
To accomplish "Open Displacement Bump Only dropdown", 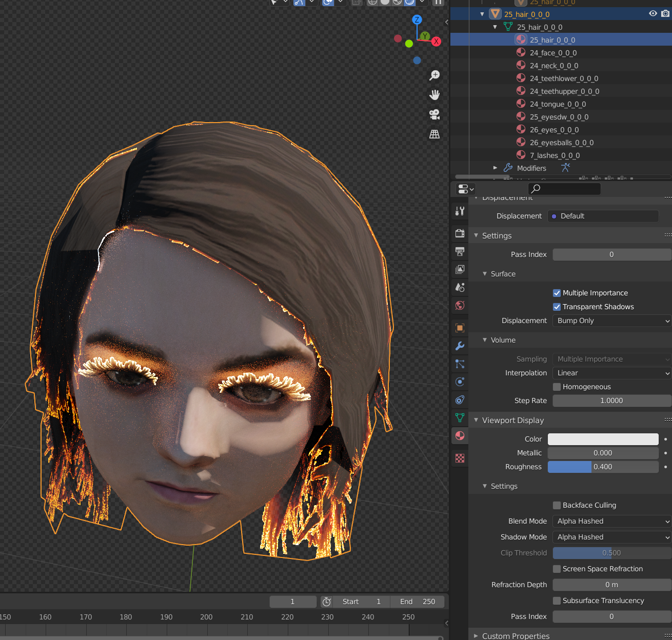I will [x=612, y=321].
